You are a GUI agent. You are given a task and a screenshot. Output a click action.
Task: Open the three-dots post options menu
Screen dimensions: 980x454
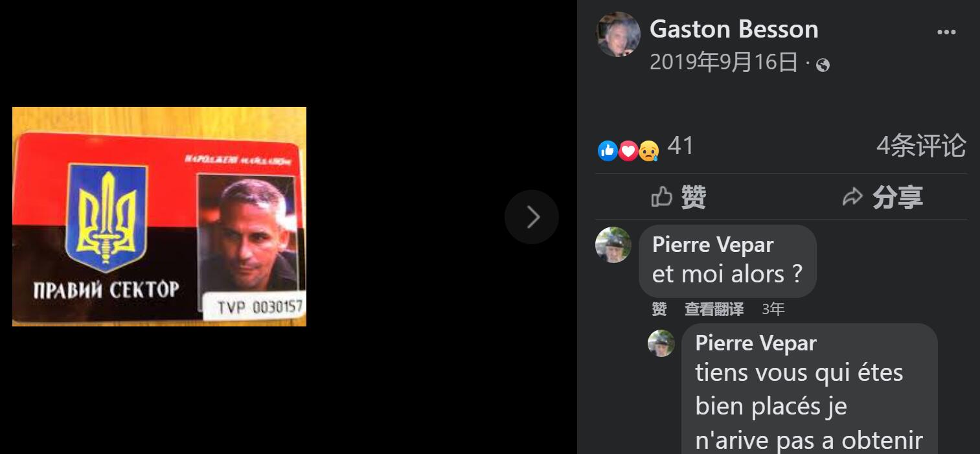(946, 32)
